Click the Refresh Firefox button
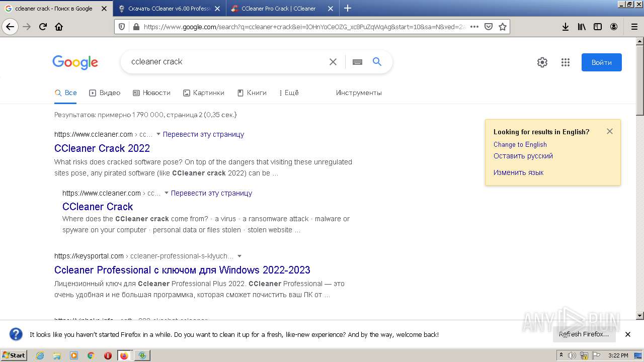Screen dimensions: 644x362 coord(584,334)
